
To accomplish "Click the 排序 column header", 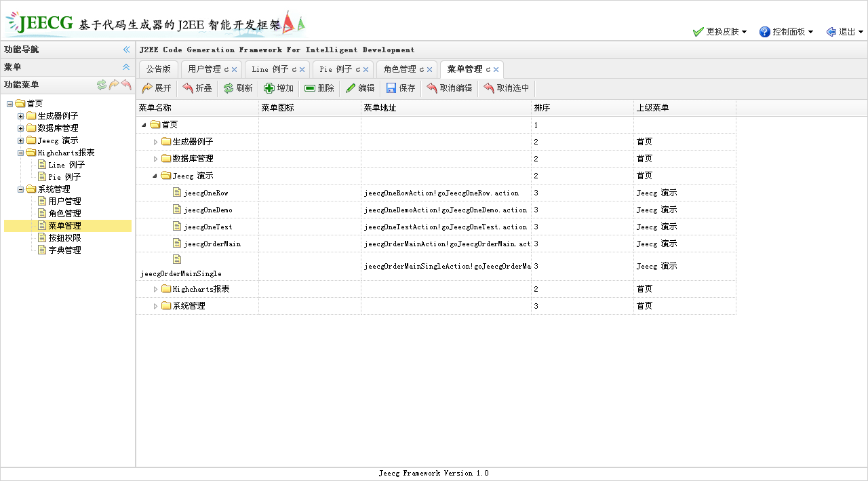I will (583, 108).
